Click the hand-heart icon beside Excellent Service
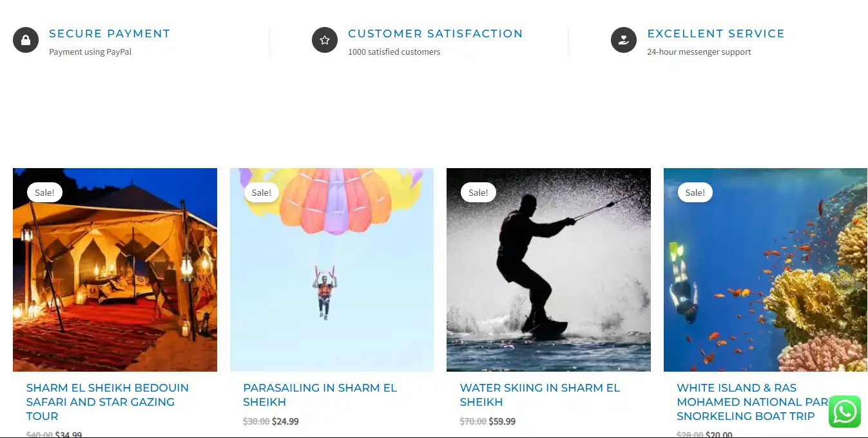The width and height of the screenshot is (868, 438). click(x=624, y=40)
